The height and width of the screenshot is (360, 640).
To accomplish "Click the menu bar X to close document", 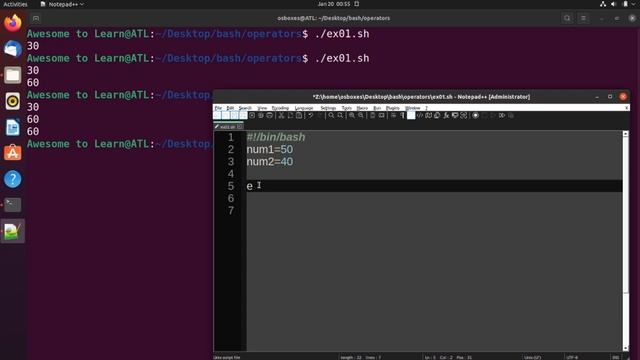I will (x=627, y=108).
